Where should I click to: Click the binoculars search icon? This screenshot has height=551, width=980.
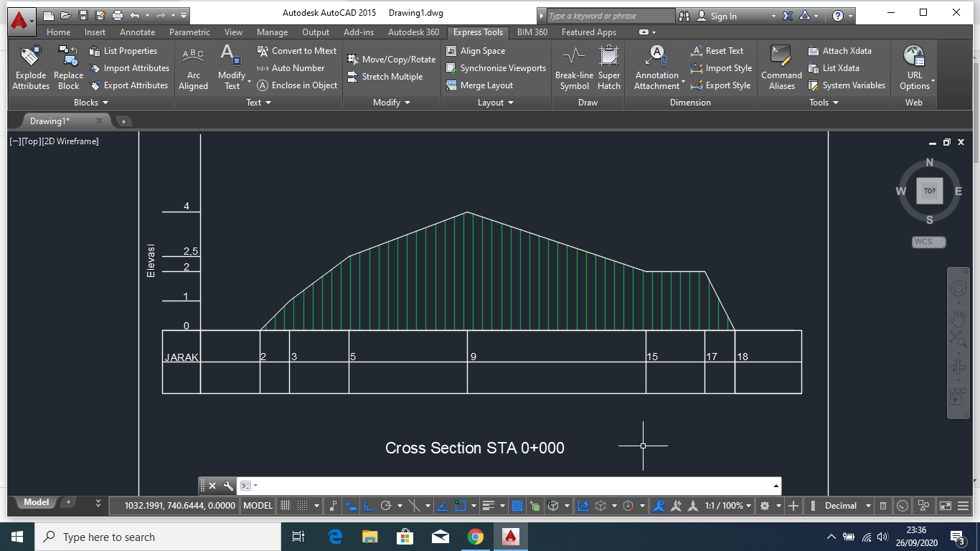pos(684,16)
